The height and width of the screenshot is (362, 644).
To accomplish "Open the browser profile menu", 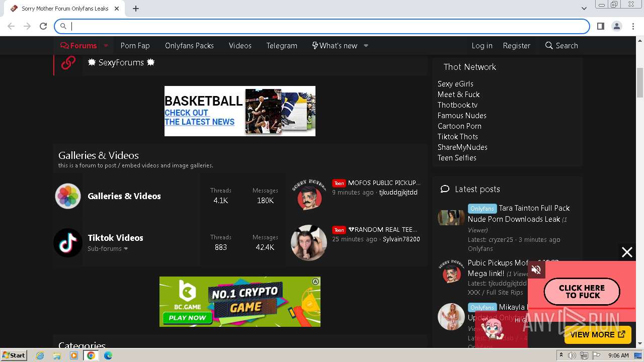I will [x=616, y=26].
